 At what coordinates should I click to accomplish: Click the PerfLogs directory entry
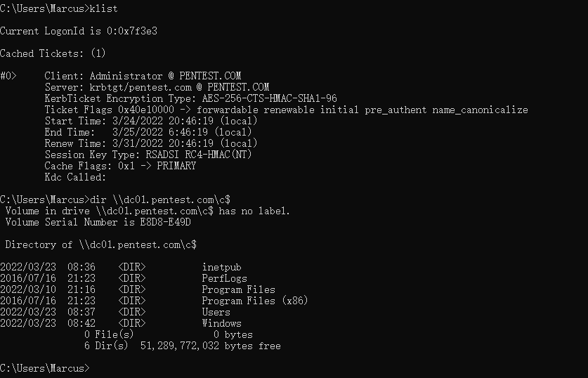point(124,279)
